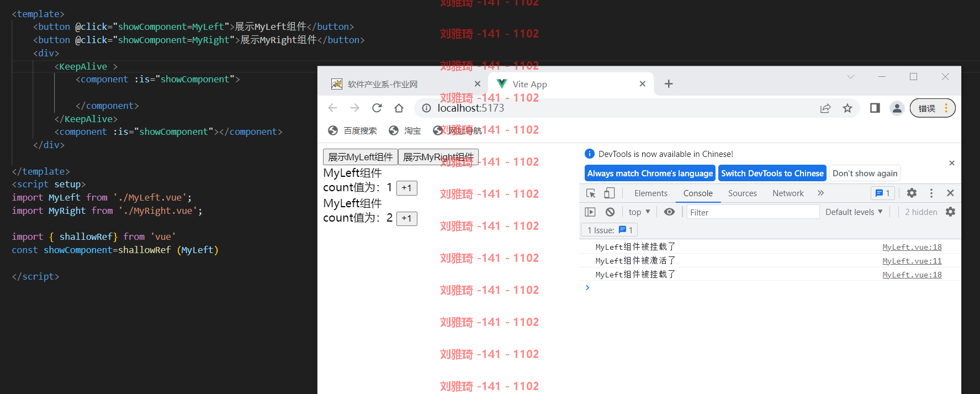980x394 pixels.
Task: Close the DevTools panel
Action: pyautogui.click(x=950, y=193)
